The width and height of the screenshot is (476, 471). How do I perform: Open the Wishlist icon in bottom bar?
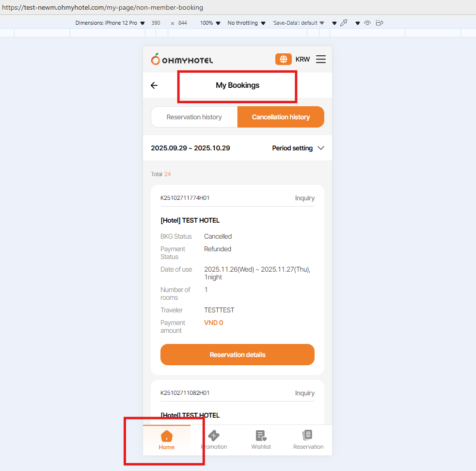pos(261,436)
